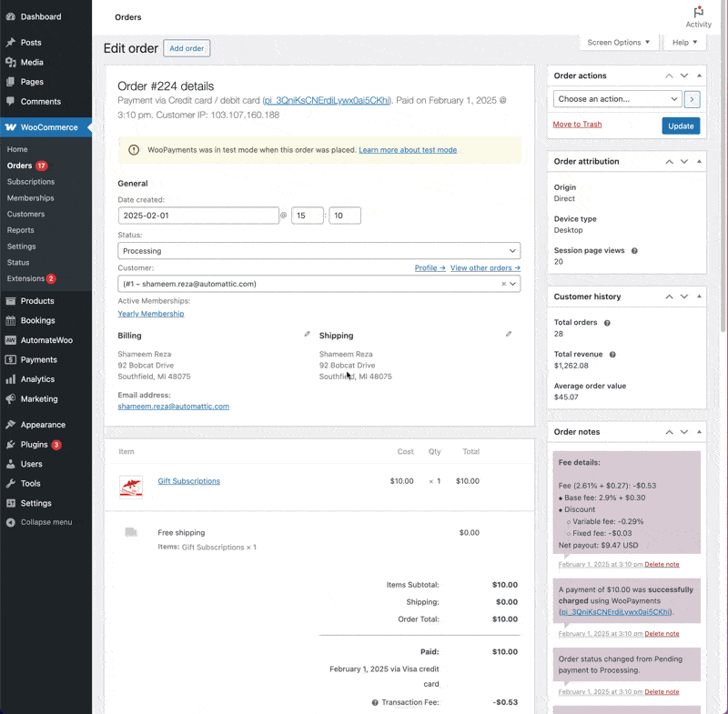This screenshot has width=728, height=714.
Task: Click the hour input showing 15
Action: point(307,216)
